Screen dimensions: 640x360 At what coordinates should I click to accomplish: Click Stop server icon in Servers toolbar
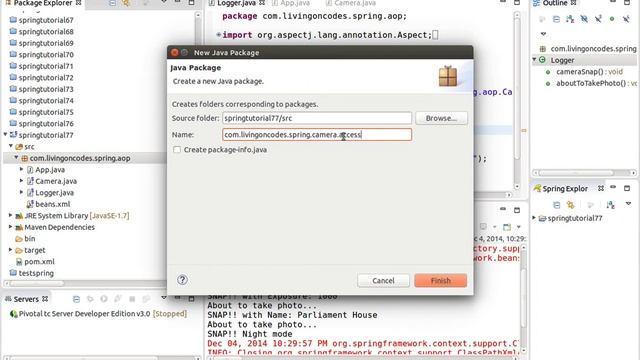coord(132,299)
